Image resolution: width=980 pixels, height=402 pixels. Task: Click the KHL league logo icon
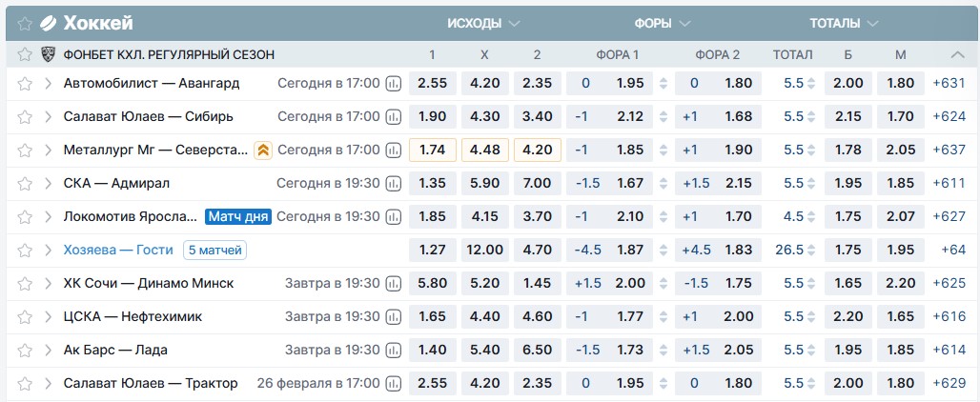[x=48, y=54]
